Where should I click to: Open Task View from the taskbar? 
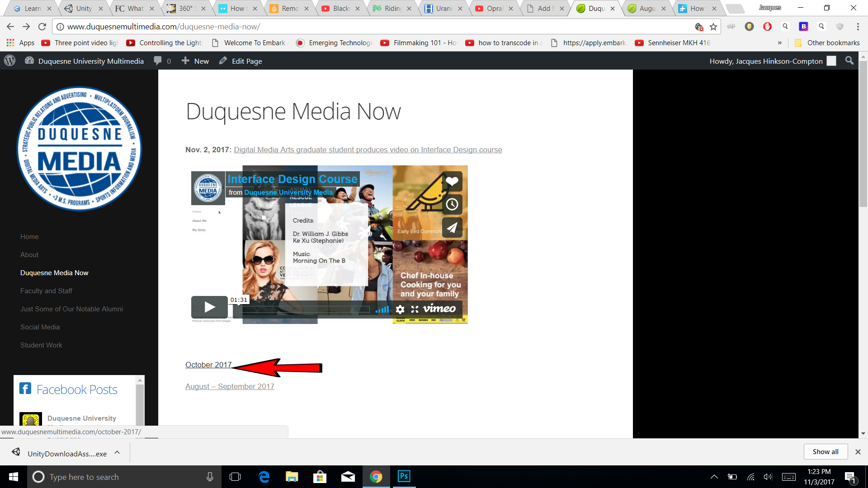click(235, 477)
